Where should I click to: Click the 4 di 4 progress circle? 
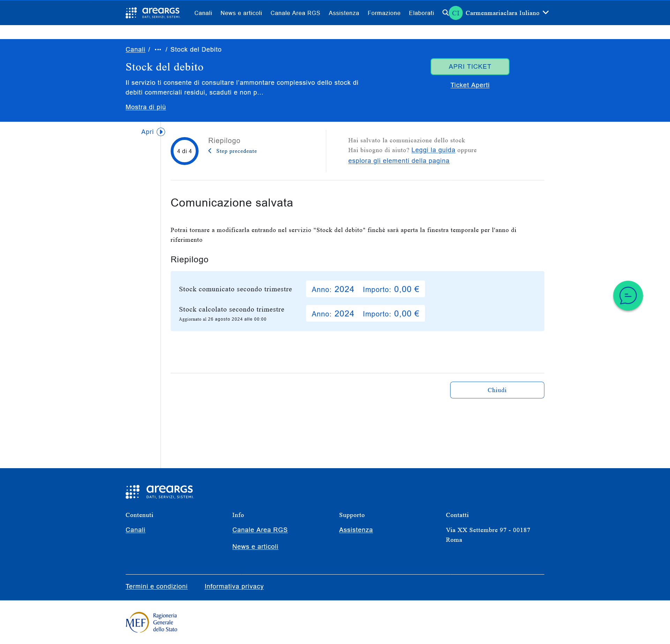coord(184,151)
